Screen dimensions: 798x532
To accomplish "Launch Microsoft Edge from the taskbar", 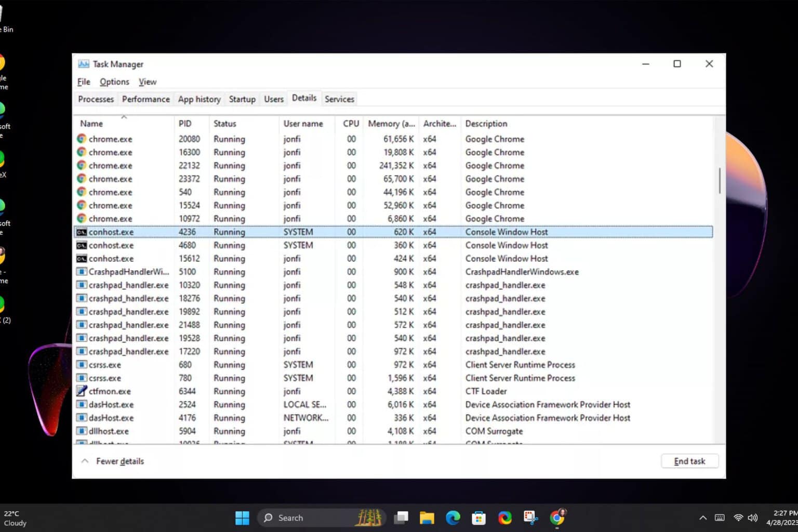I will pyautogui.click(x=453, y=518).
